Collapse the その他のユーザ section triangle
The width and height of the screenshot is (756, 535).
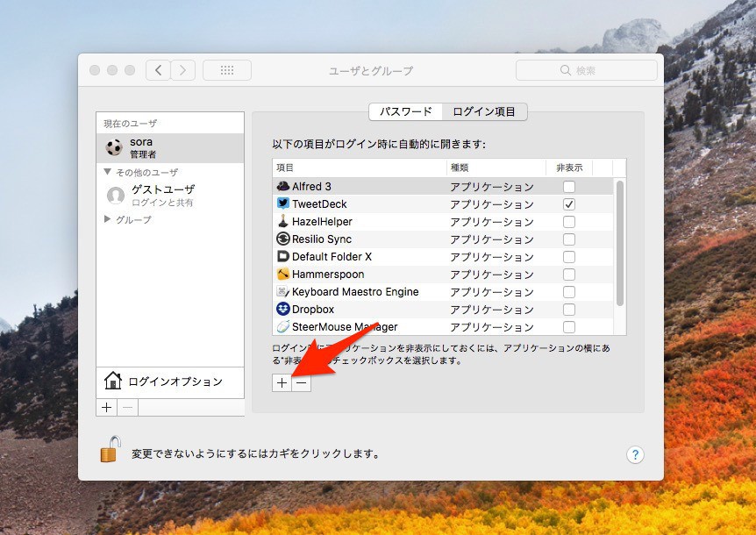(x=108, y=172)
